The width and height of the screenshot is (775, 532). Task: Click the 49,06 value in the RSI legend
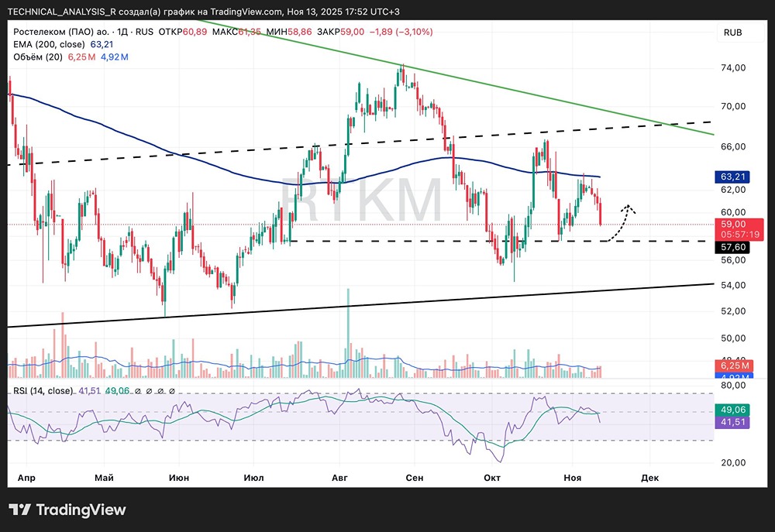coord(117,391)
